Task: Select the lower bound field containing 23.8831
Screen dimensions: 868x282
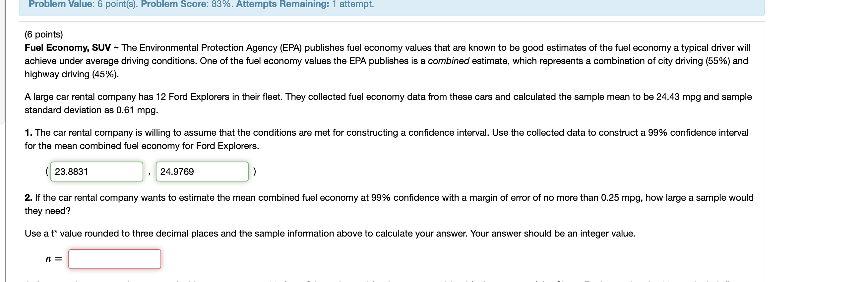Action: [x=97, y=172]
